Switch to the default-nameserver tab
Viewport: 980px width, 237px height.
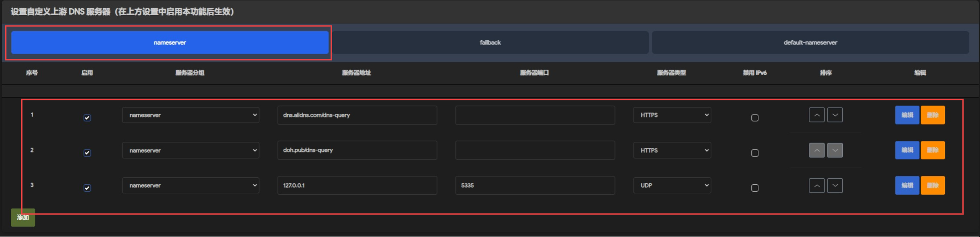[x=810, y=42]
